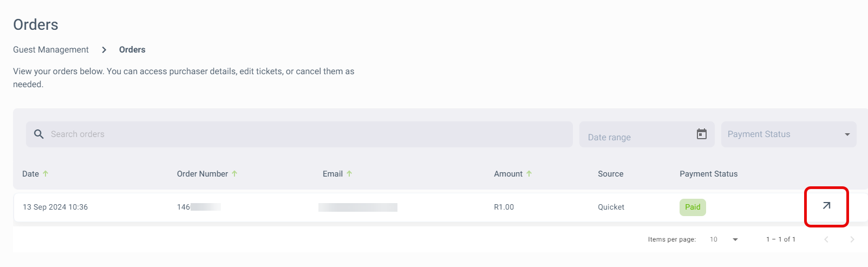The height and width of the screenshot is (267, 868).
Task: Sort by Amount arrow icon
Action: tap(529, 174)
